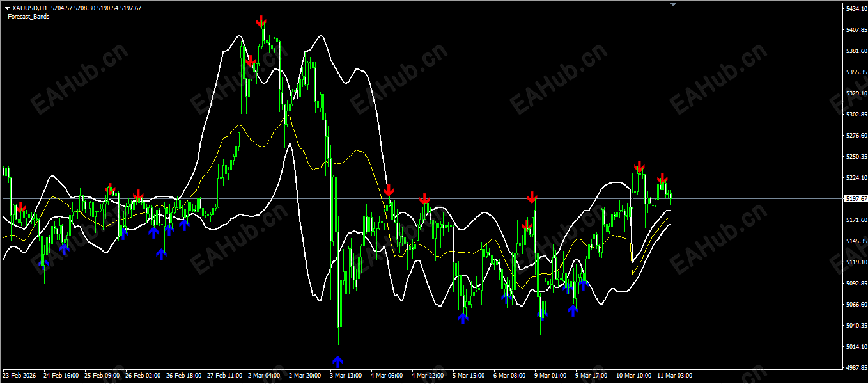868x384 pixels.
Task: Click price scale label 5092.85
Action: pos(856,284)
